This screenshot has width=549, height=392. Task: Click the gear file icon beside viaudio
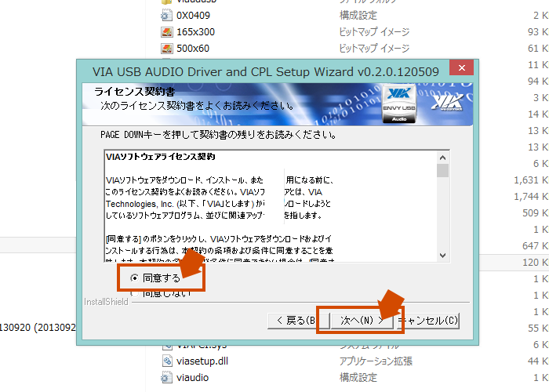[x=166, y=378]
